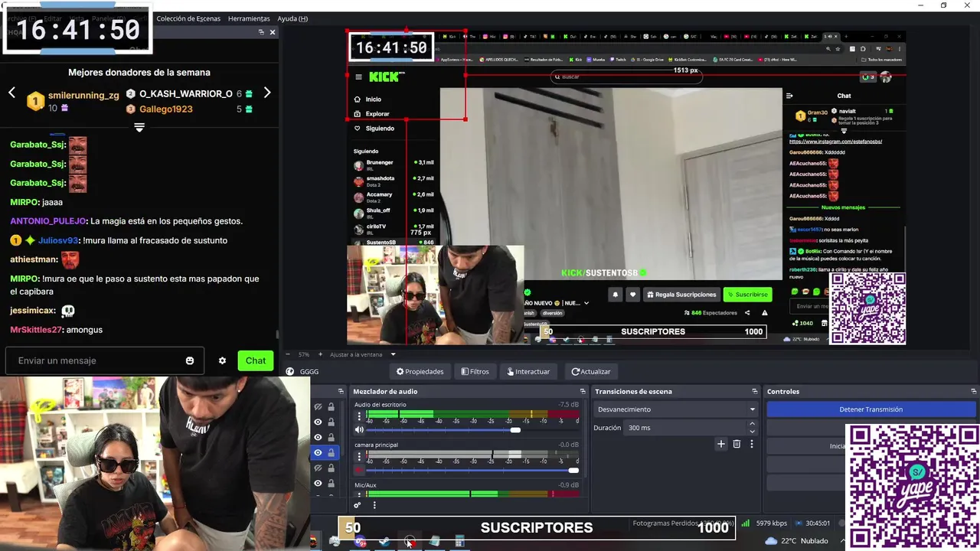980x551 pixels.
Task: Click chat username ANTONIO_PULEJO
Action: [48, 221]
